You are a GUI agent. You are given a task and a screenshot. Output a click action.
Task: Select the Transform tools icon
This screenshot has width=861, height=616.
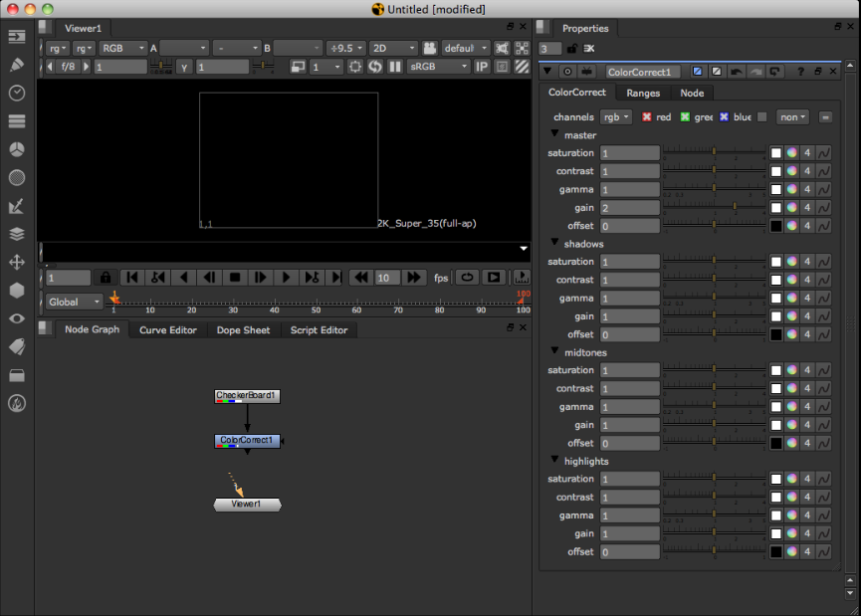pos(15,263)
